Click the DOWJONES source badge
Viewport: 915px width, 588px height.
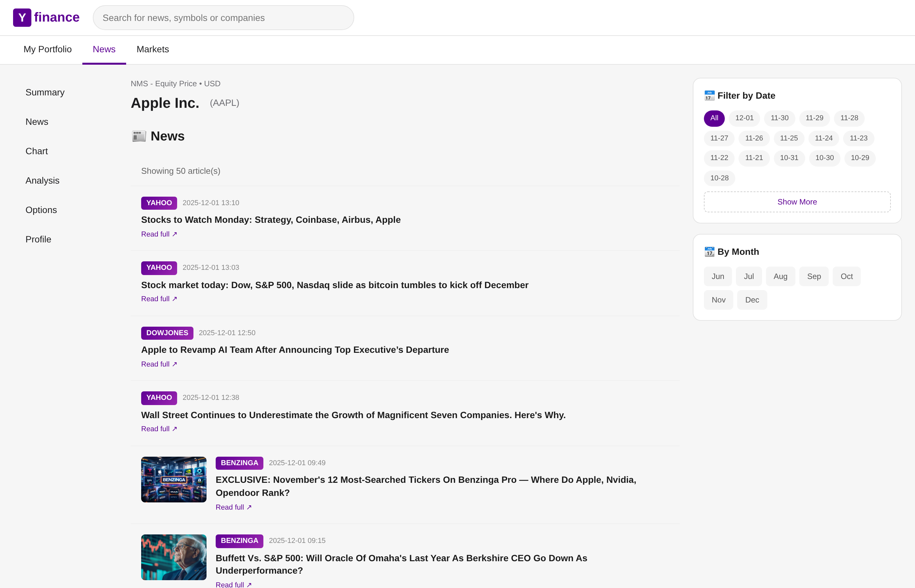click(x=167, y=333)
